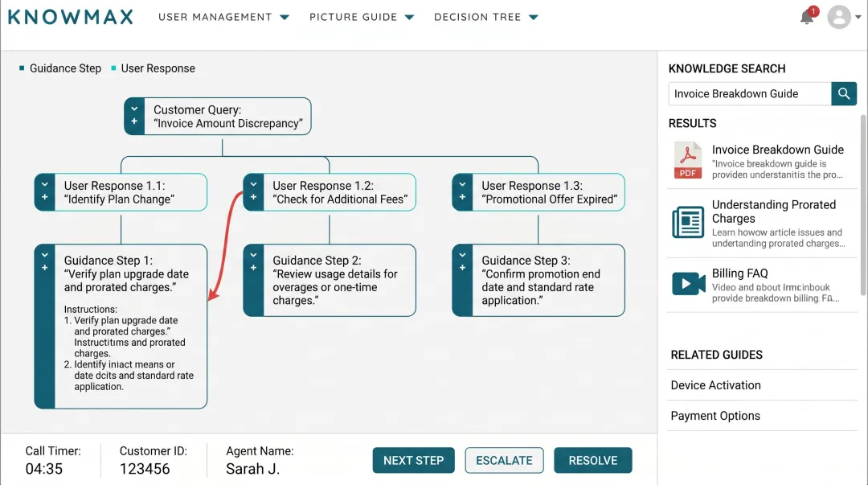Collapse the Customer Query node chevron
Viewport: 868px width, 485px height.
point(134,109)
